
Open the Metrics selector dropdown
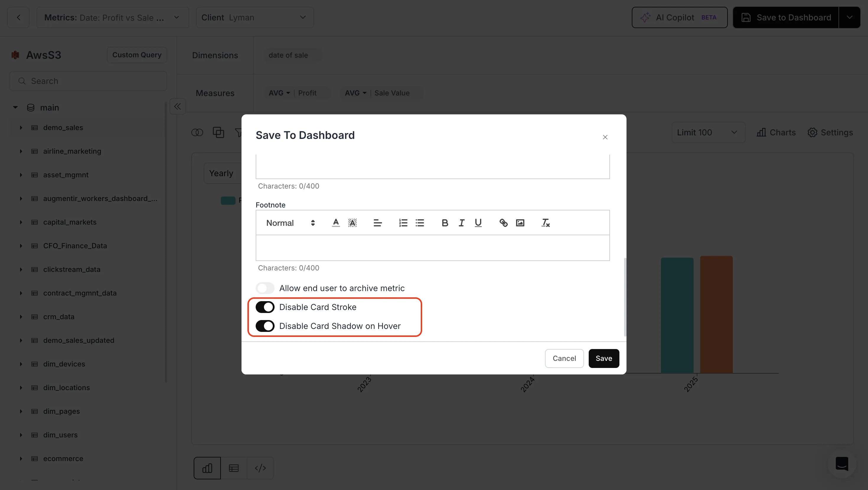click(x=112, y=17)
